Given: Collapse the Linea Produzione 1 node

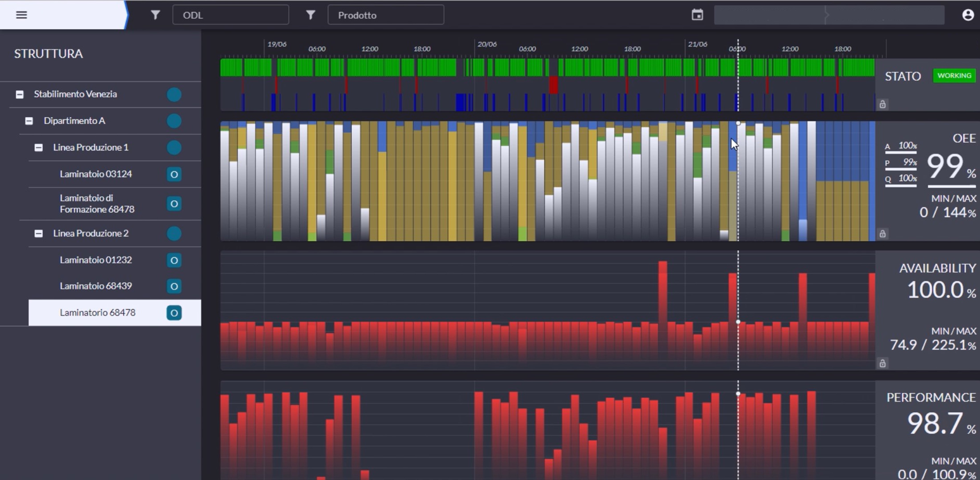Looking at the screenshot, I should pyautogui.click(x=39, y=148).
